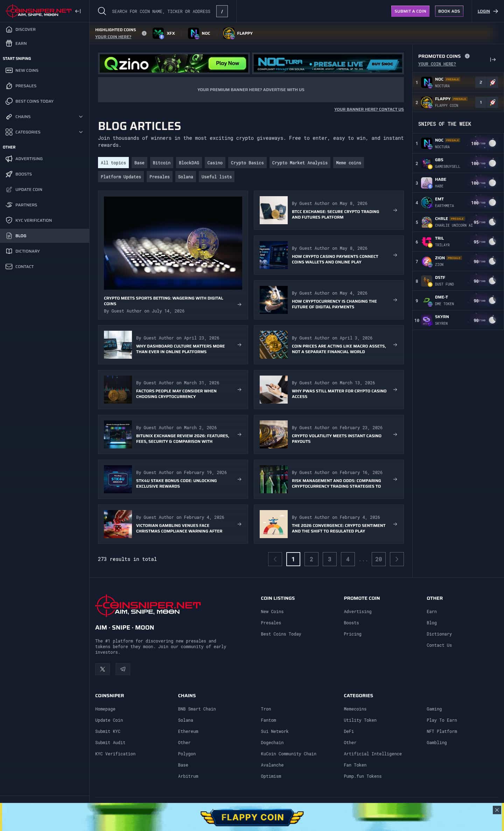Select Blog item in sidebar

[x=44, y=236]
